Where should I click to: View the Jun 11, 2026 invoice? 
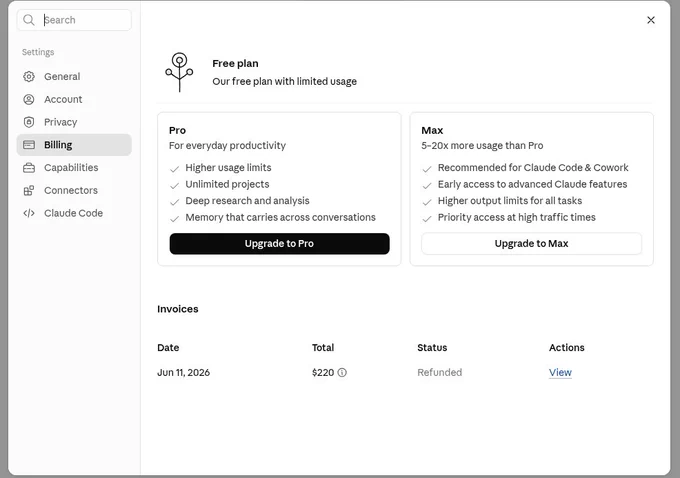560,373
